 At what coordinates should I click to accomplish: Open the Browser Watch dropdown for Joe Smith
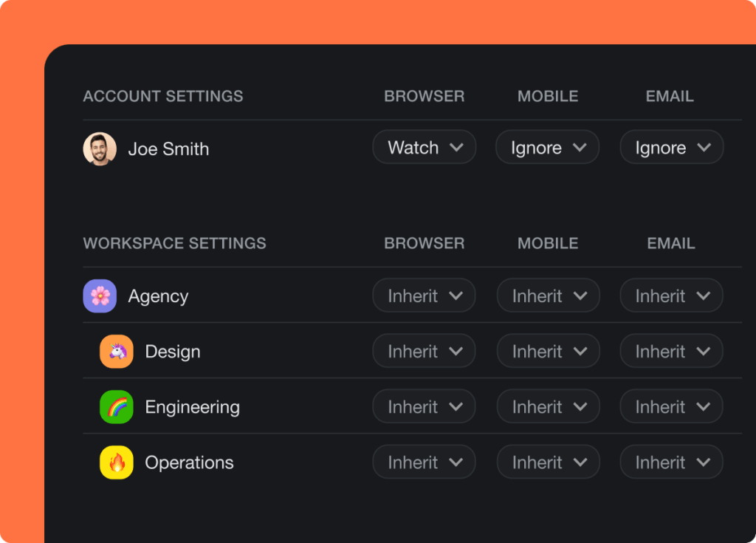[424, 147]
